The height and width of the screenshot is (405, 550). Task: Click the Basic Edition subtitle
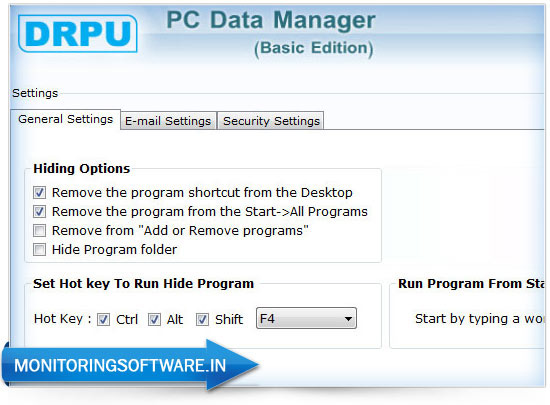pos(314,48)
